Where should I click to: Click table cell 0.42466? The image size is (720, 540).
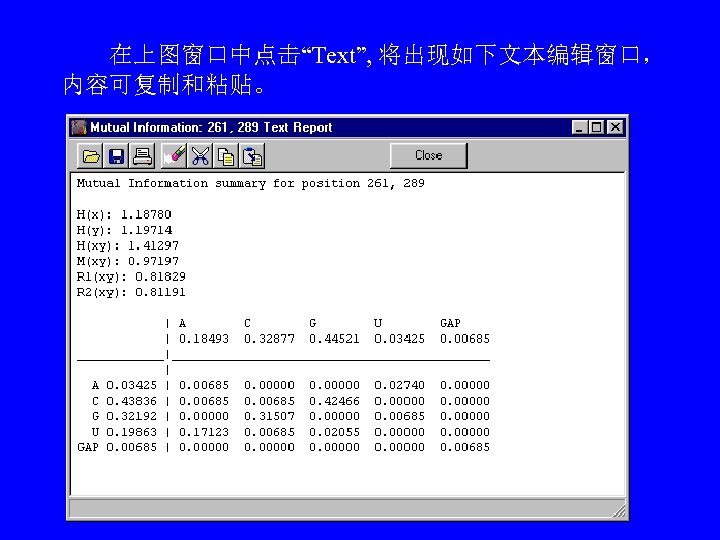[334, 401]
